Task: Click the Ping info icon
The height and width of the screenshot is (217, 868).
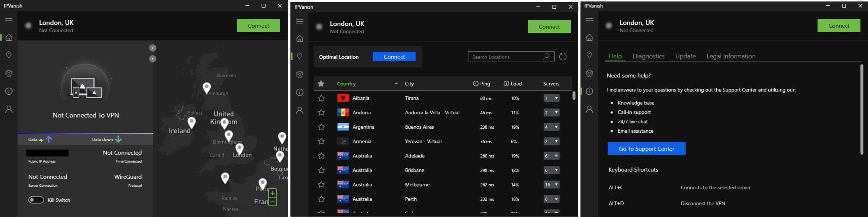Action: (476, 84)
